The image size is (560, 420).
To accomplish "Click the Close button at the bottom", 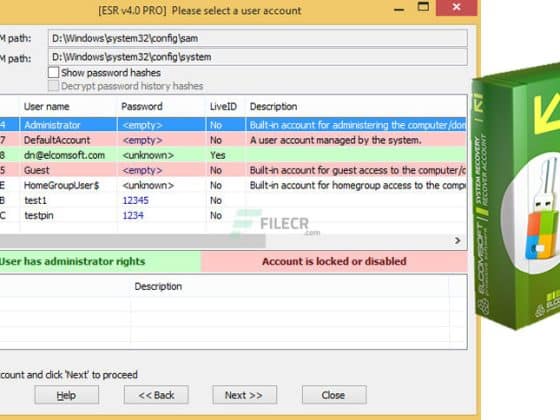I will coord(334,395).
